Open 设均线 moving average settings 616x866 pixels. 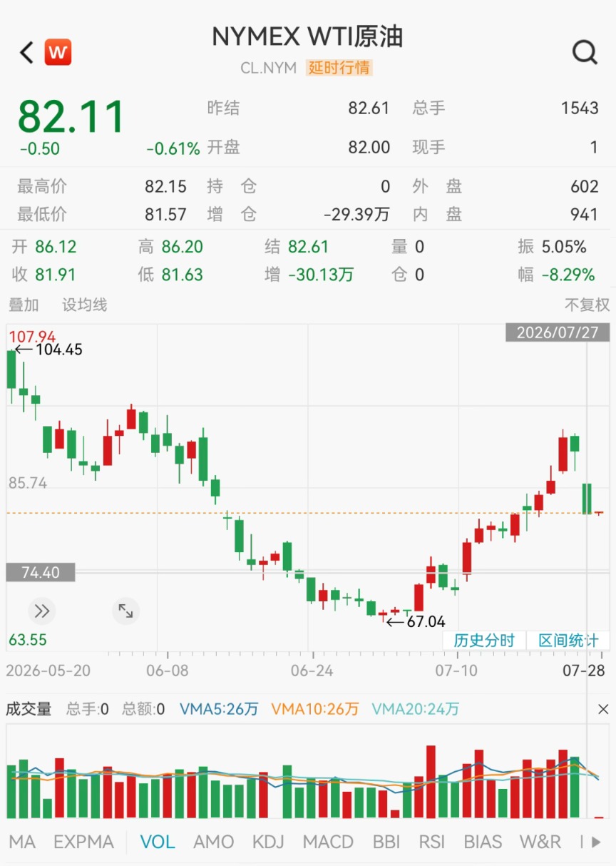point(84,305)
